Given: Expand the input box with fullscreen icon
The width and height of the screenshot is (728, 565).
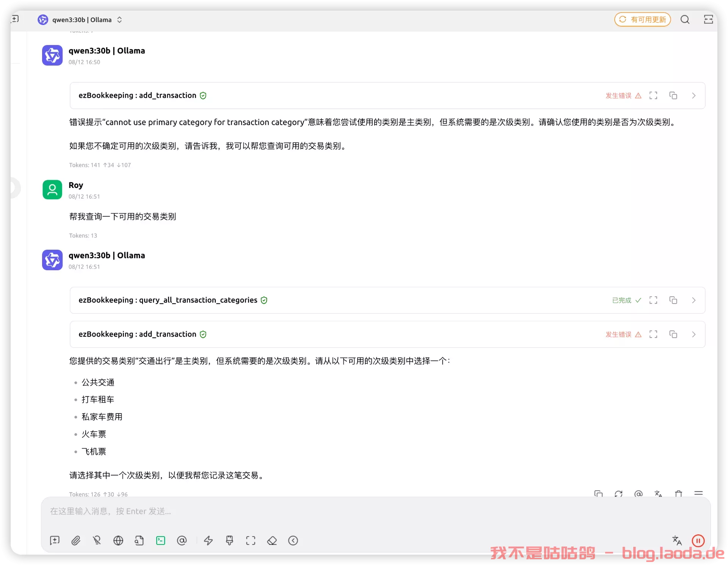Looking at the screenshot, I should [x=251, y=540].
